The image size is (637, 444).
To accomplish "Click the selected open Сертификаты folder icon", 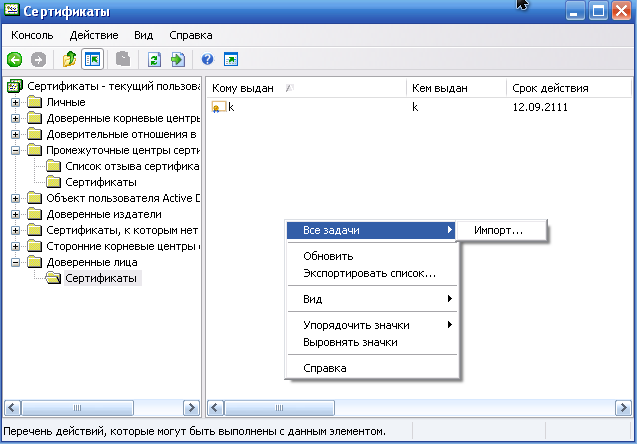I will (53, 278).
